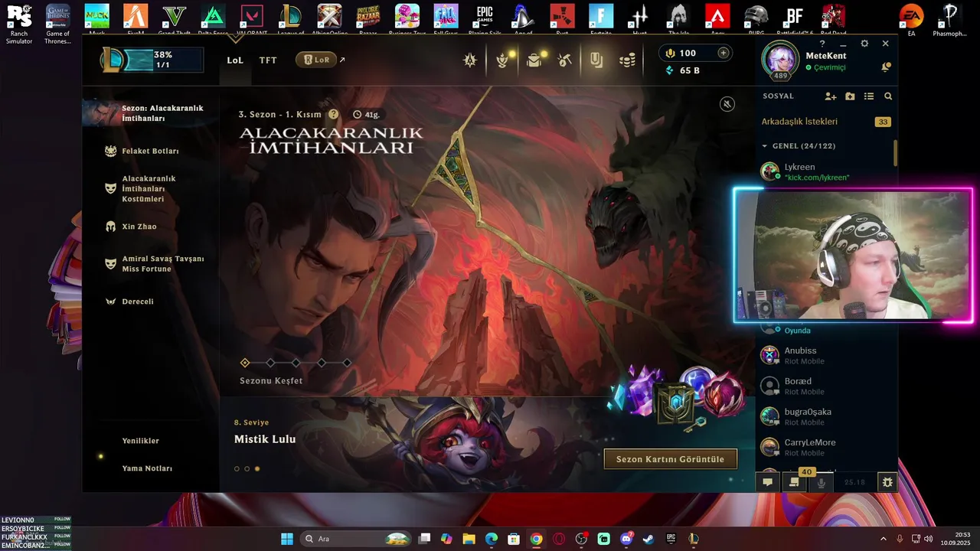Open chat with friend CarryLeMore
The width and height of the screenshot is (980, 551).
click(x=825, y=447)
